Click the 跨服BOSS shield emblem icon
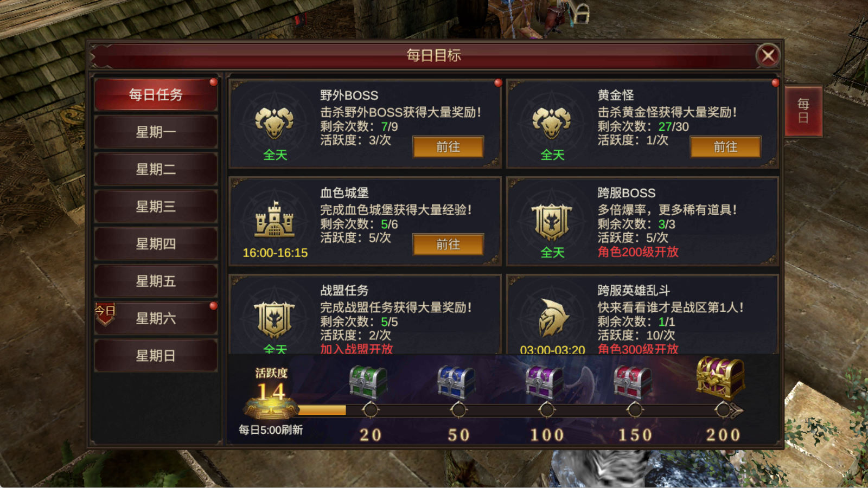Image resolution: width=868 pixels, height=488 pixels. coord(552,221)
